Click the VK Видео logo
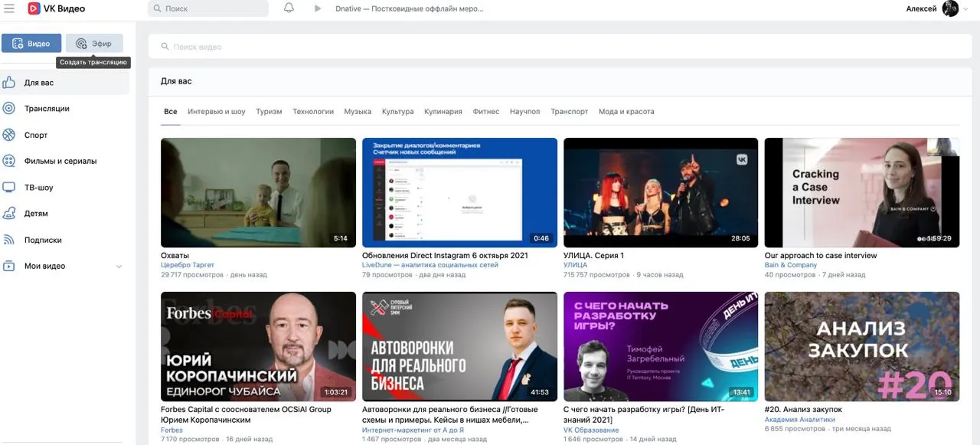The image size is (980, 445). pyautogui.click(x=57, y=8)
